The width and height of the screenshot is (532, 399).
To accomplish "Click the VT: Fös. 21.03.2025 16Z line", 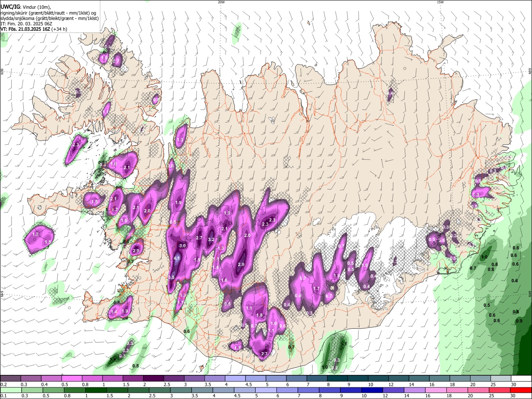I will (34, 30).
